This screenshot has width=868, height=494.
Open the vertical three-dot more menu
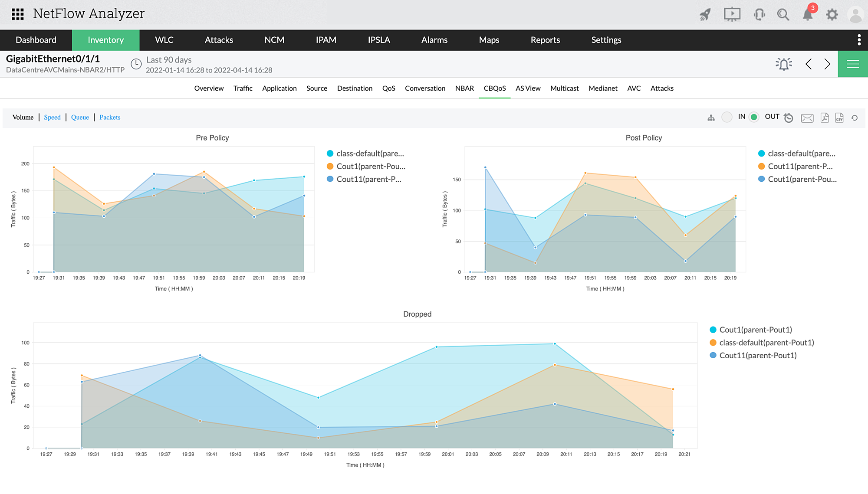[859, 40]
